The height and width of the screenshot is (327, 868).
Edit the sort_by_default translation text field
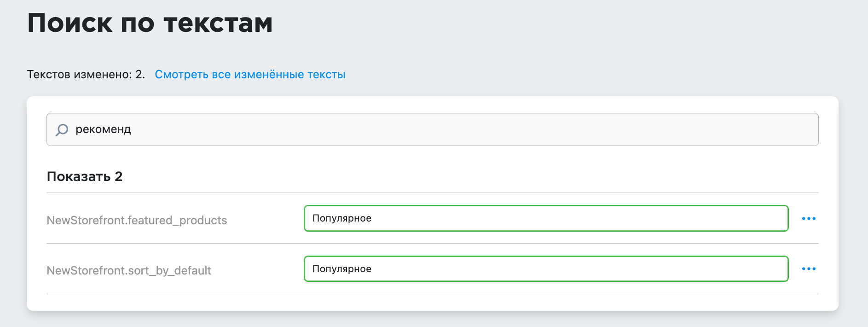(546, 269)
